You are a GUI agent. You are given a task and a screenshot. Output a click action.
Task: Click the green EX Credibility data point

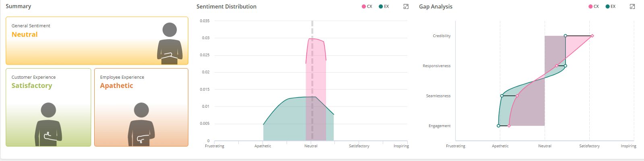point(566,36)
